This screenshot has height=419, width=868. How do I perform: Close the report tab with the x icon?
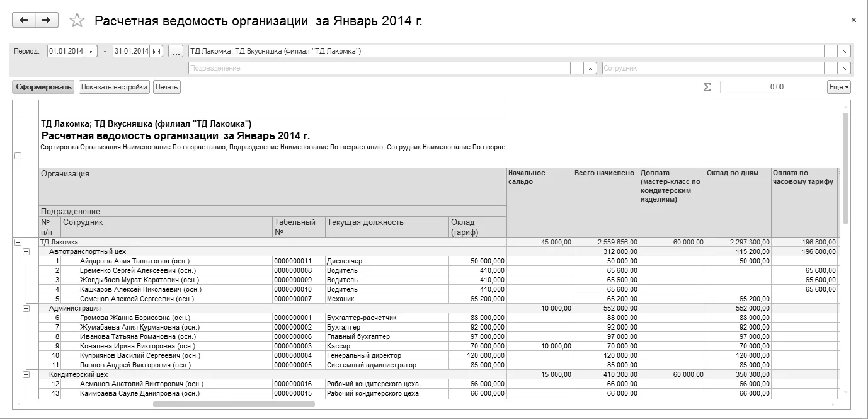[x=854, y=20]
